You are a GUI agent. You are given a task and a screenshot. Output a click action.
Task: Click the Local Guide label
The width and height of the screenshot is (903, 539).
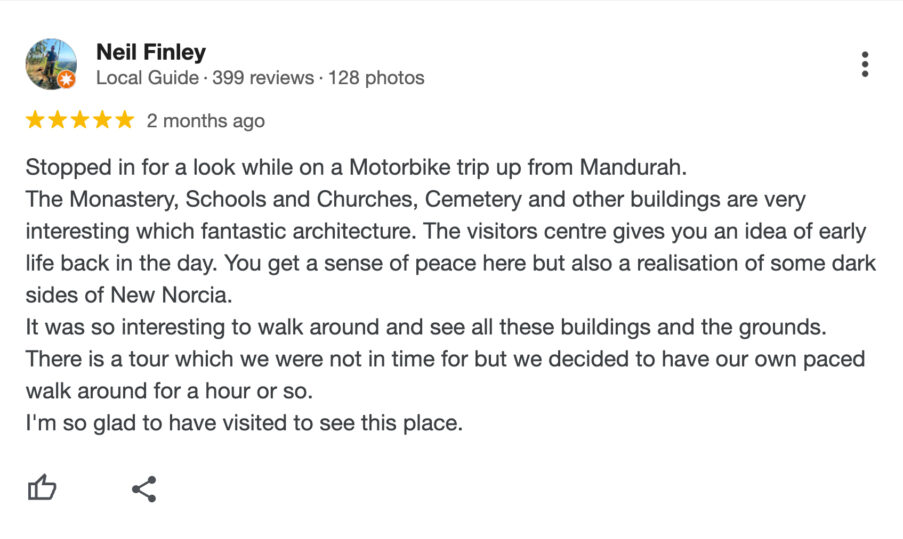(147, 78)
